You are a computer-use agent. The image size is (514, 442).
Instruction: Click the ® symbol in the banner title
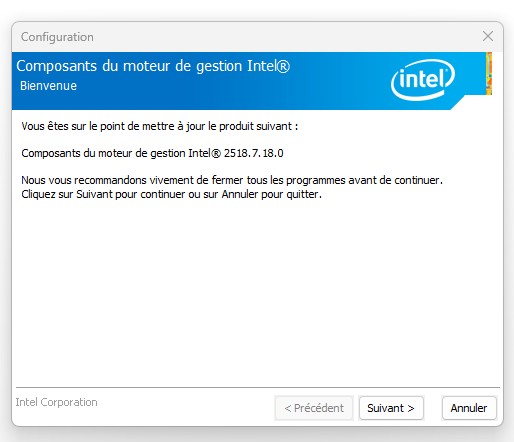click(x=283, y=66)
